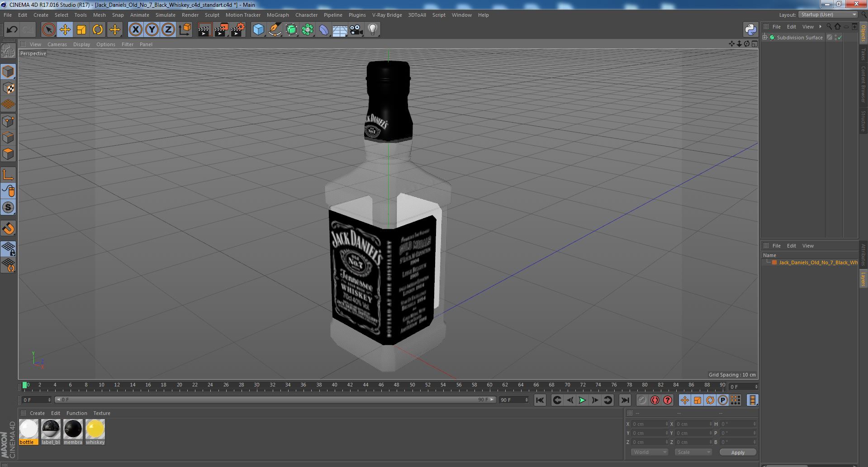The image size is (868, 467).
Task: Activate the Move tool
Action: [x=65, y=30]
